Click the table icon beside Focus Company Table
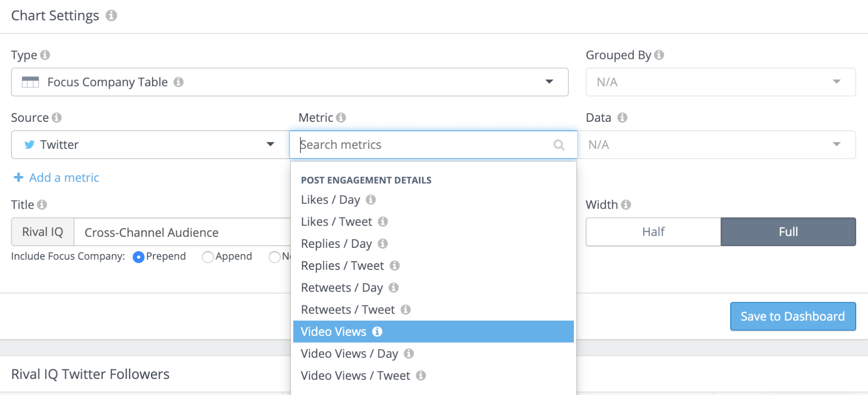This screenshot has width=868, height=395. pyautogui.click(x=31, y=82)
